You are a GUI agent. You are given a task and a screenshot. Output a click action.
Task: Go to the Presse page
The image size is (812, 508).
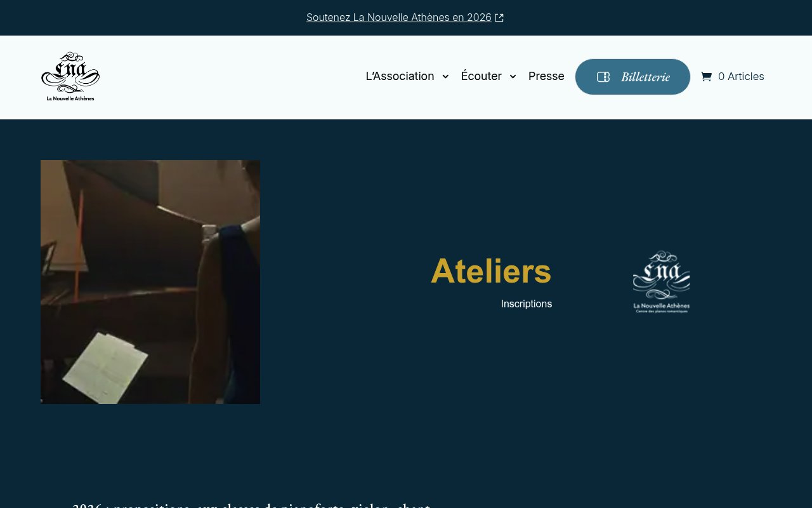(x=546, y=76)
